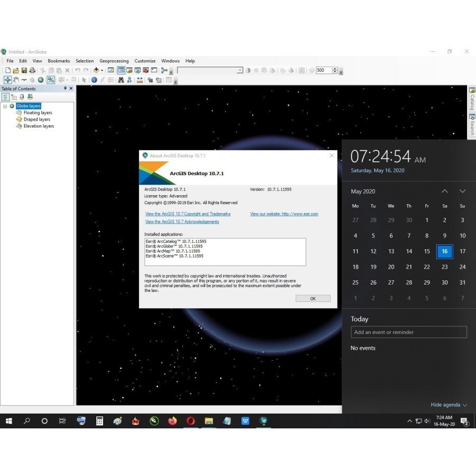The width and height of the screenshot is (476, 476).
Task: Collapse the calendar with Hide agenda
Action: (448, 405)
